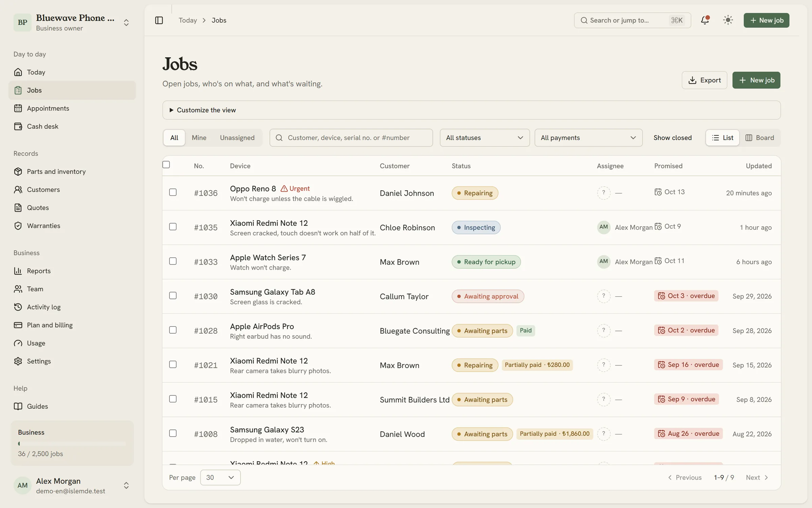This screenshot has height=508, width=812.
Task: Go to Today in the breadcrumb
Action: [188, 20]
